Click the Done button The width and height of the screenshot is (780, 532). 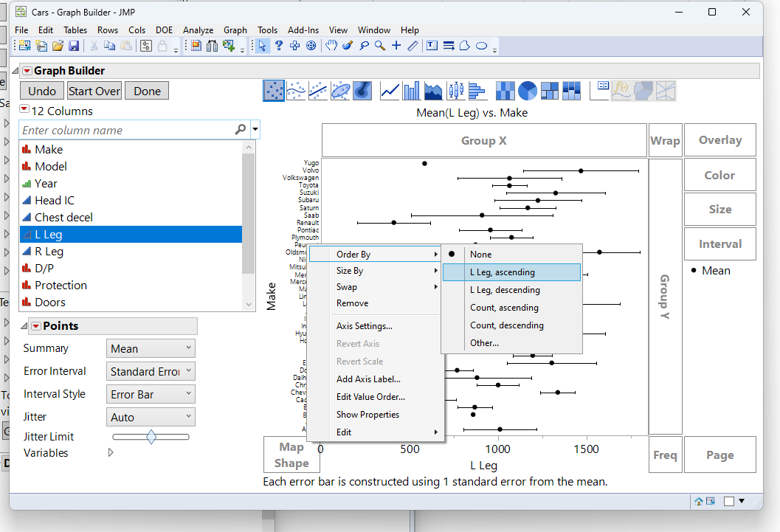pos(147,91)
